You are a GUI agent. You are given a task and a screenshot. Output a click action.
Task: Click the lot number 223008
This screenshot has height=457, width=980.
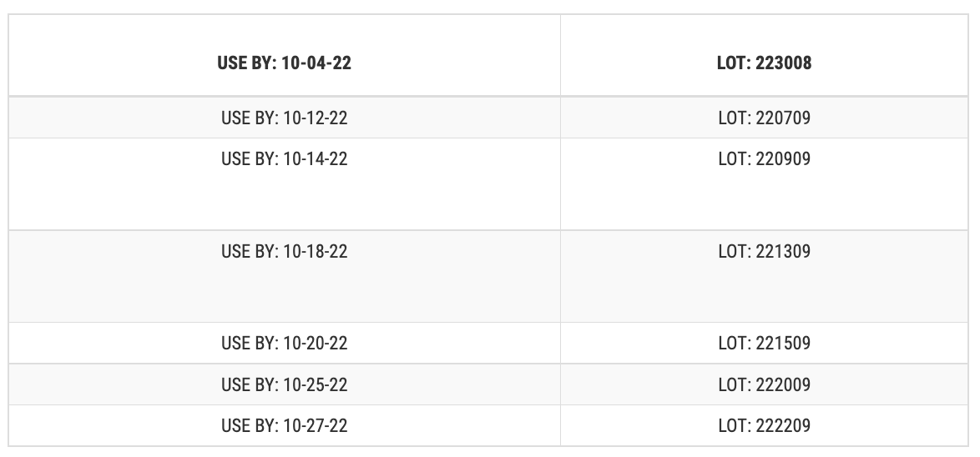click(x=783, y=63)
